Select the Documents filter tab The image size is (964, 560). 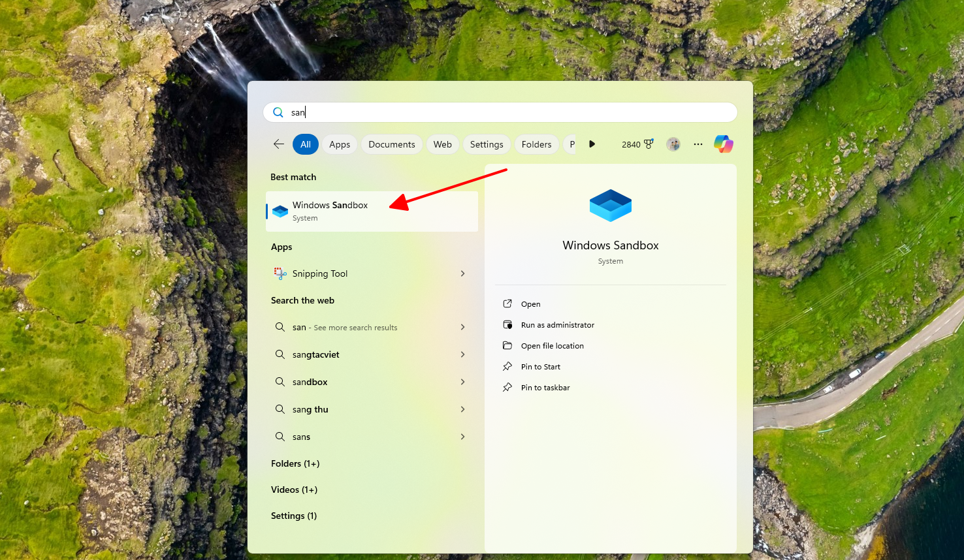pos(391,144)
